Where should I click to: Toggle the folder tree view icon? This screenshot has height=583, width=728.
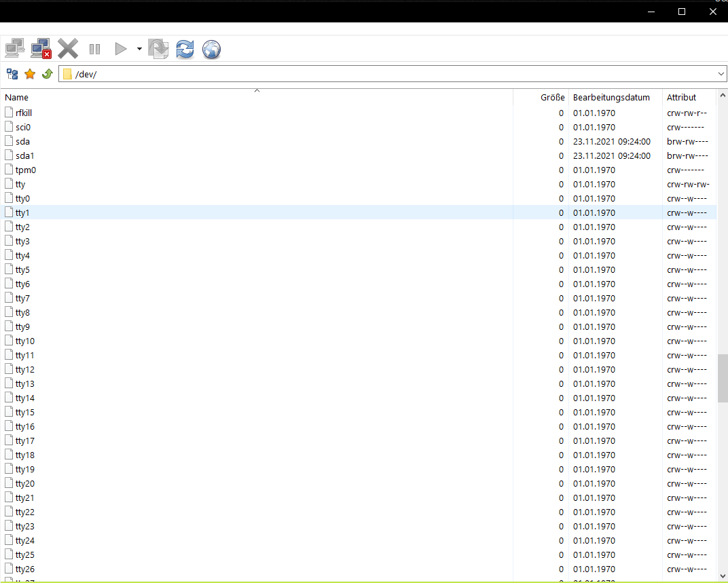point(12,74)
